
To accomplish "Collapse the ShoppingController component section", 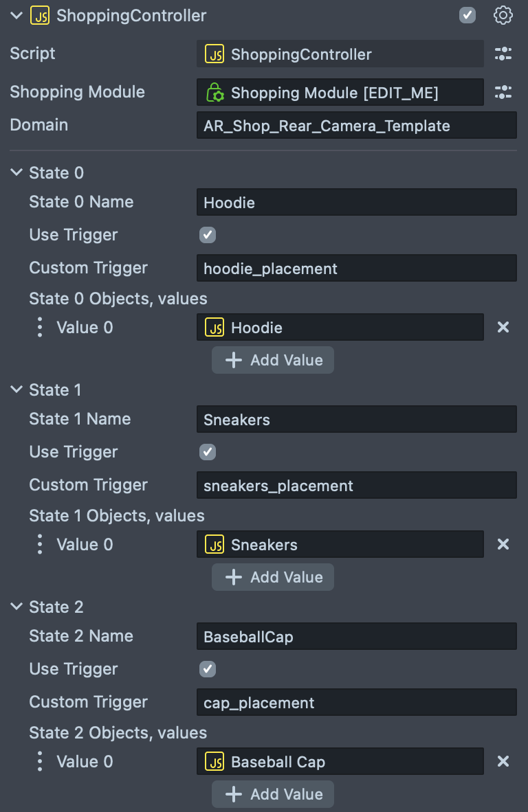I will coord(16,15).
